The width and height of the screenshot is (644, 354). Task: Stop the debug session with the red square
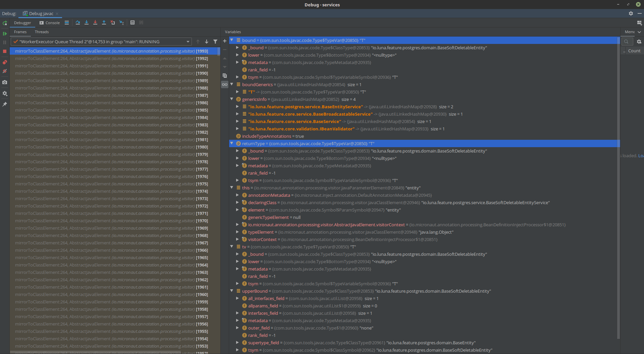tap(5, 51)
